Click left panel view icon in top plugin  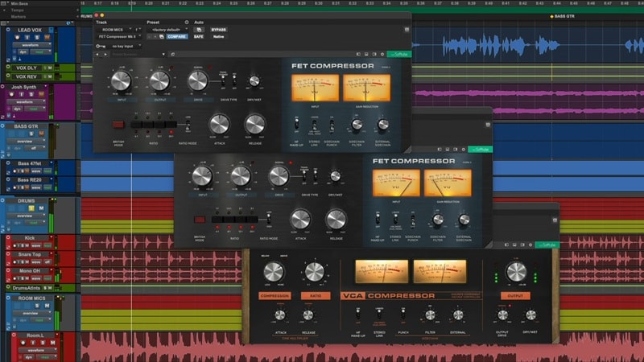[358, 54]
